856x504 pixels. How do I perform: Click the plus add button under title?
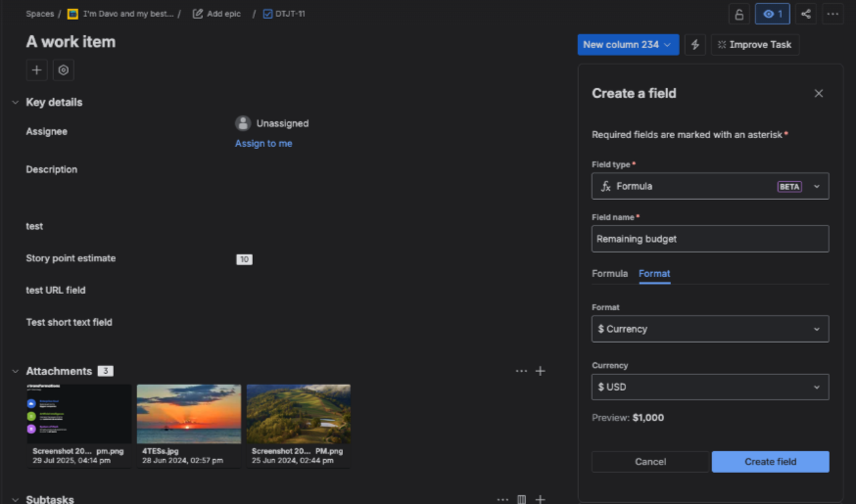point(36,69)
